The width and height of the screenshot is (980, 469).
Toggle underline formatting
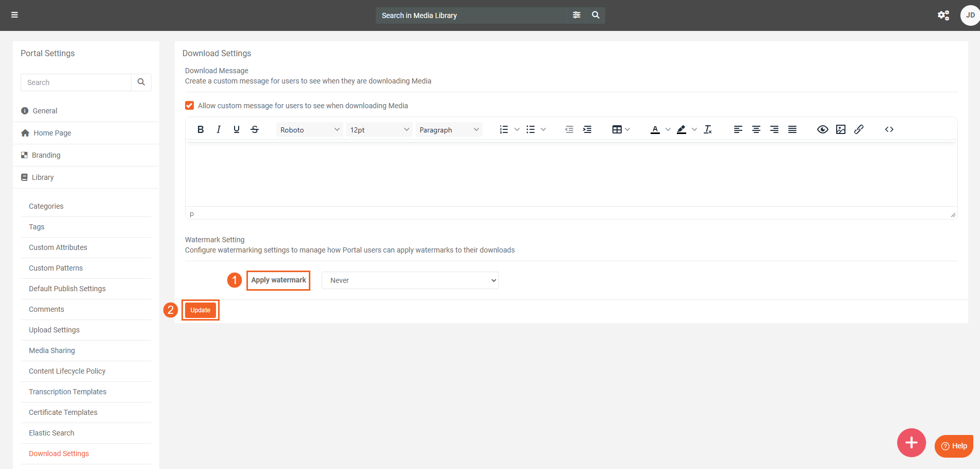[x=237, y=129]
